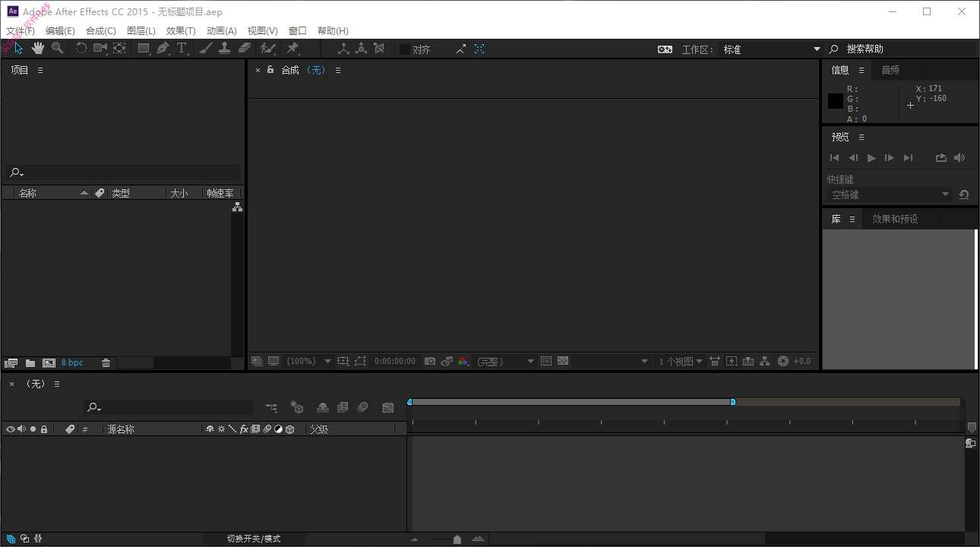
Task: Open the Project panel menu
Action: [40, 70]
